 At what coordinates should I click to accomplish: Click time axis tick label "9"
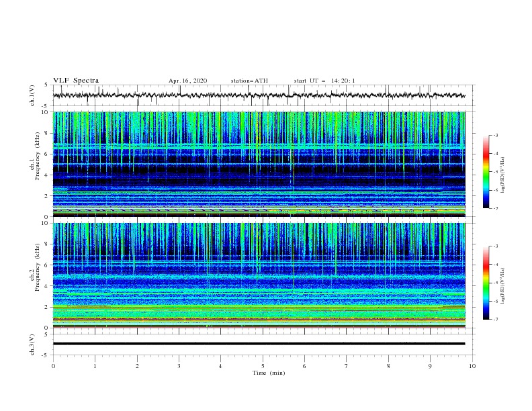(x=430, y=366)
